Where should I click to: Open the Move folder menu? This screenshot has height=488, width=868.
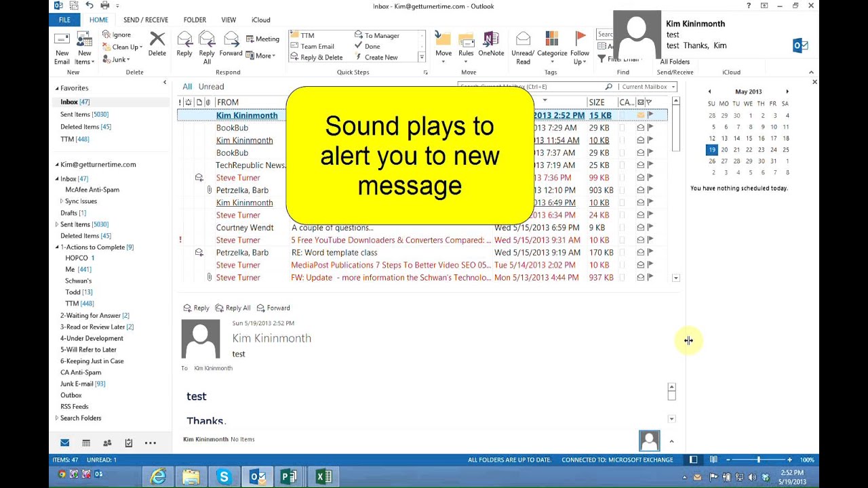(x=443, y=47)
